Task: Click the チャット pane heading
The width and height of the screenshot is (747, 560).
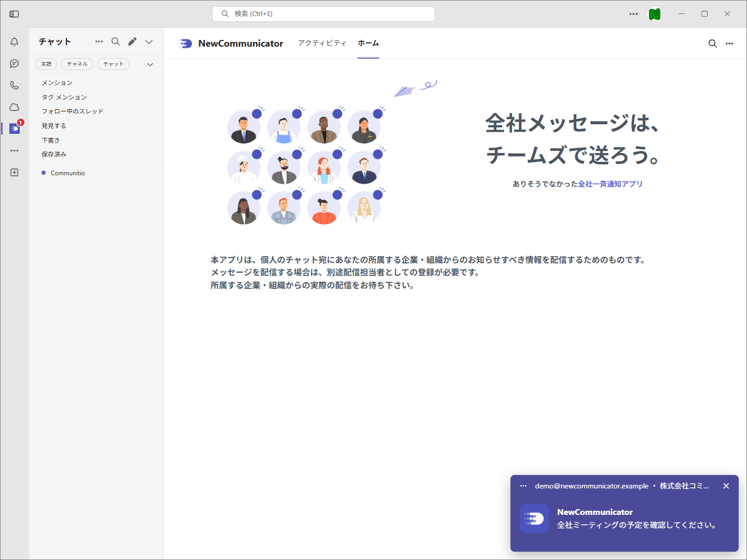Action: [x=55, y=41]
